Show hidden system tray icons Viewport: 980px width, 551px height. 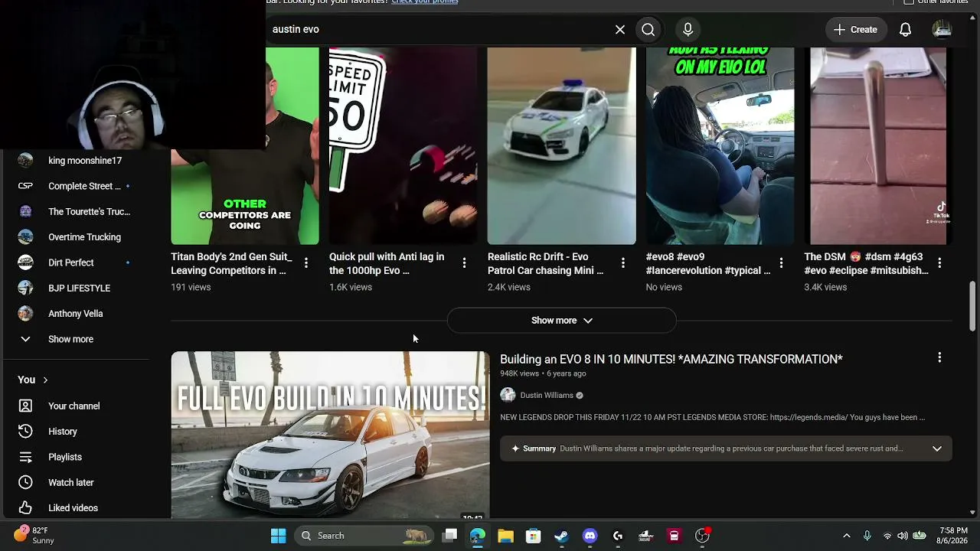point(846,536)
